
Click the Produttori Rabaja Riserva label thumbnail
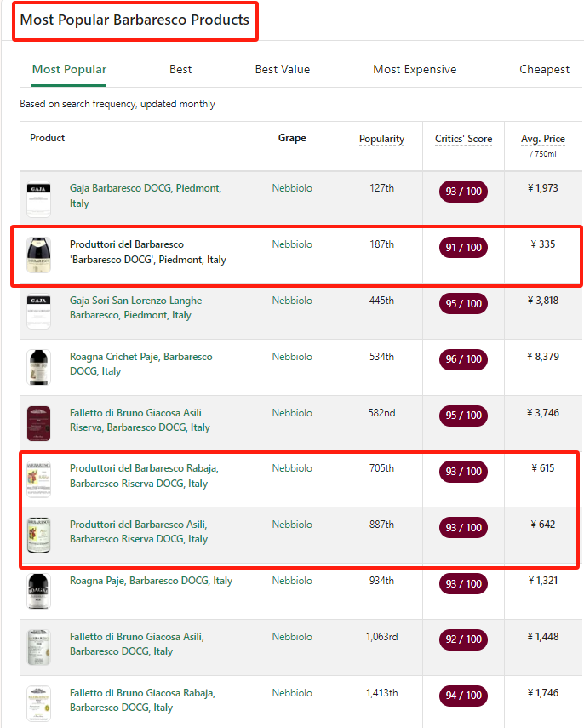(38, 479)
